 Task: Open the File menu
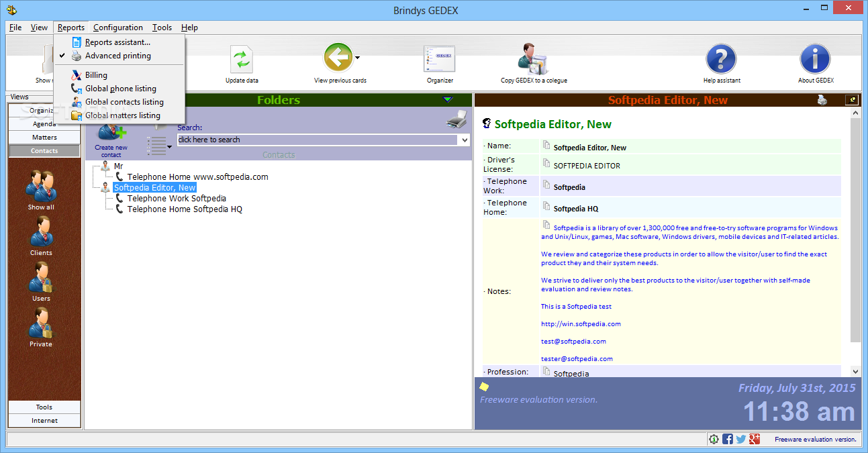(15, 28)
